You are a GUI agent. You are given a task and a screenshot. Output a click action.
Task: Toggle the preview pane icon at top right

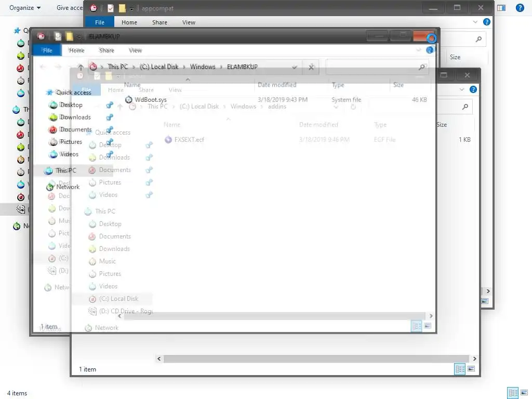[501, 7]
